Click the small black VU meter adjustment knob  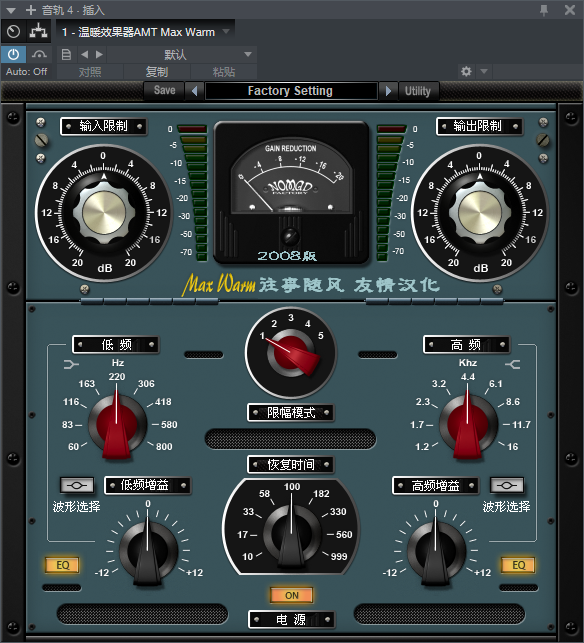[x=290, y=236]
